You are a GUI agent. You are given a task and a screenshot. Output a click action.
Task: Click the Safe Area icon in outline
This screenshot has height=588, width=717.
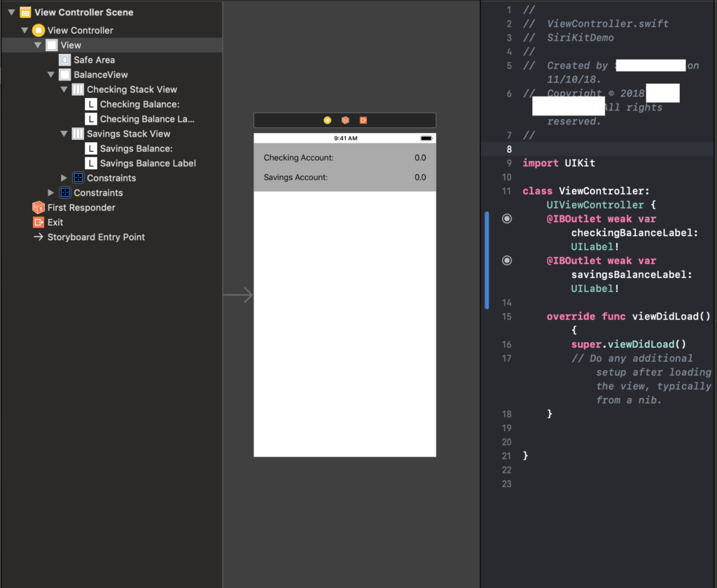[64, 60]
